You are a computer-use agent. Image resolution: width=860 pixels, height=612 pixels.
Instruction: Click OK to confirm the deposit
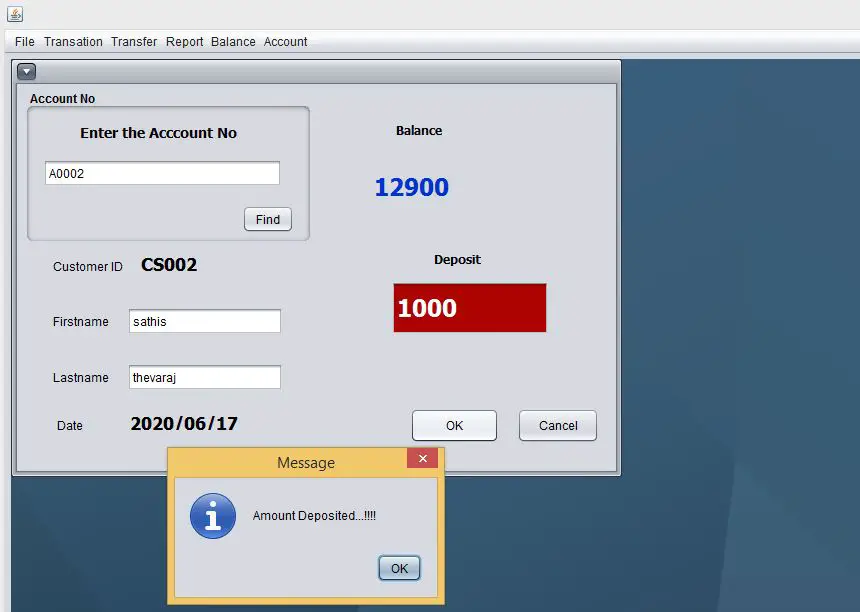coord(454,425)
